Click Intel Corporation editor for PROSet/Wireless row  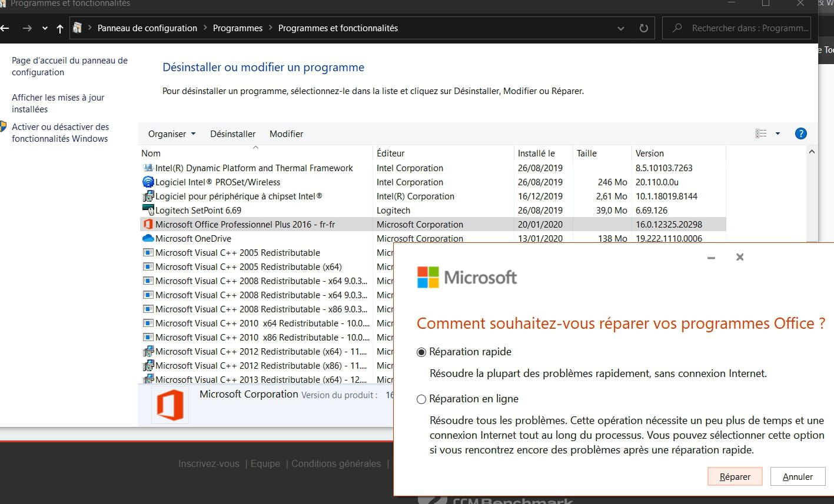point(410,182)
